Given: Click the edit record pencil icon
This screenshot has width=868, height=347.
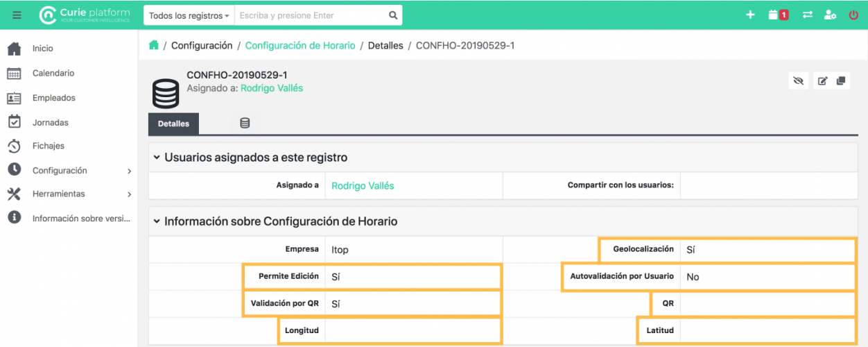Looking at the screenshot, I should click(822, 81).
